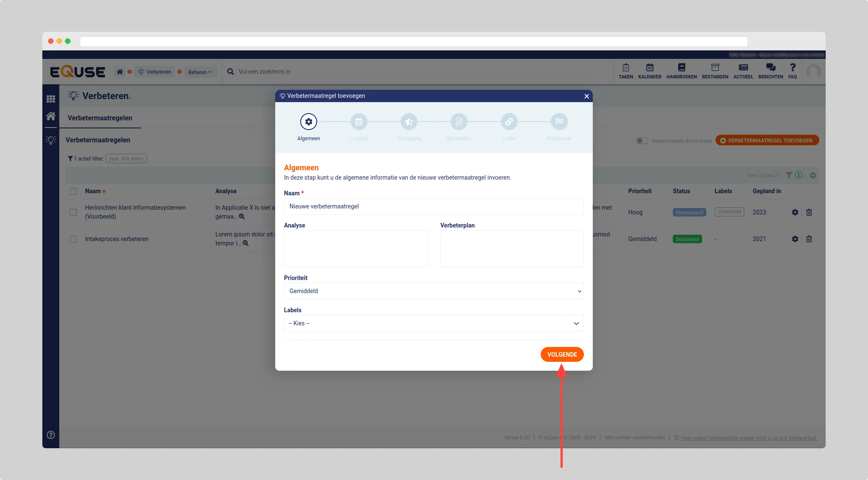Open the Prioriteit dropdown showing Gemiddeld
Screen dimensions: 868x480
pyautogui.click(x=434, y=291)
